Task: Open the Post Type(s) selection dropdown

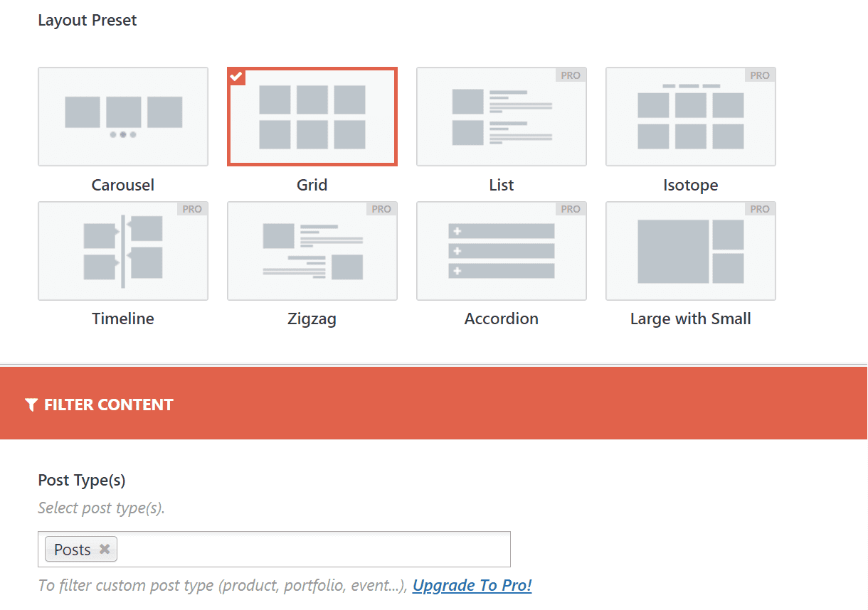Action: 285,549
